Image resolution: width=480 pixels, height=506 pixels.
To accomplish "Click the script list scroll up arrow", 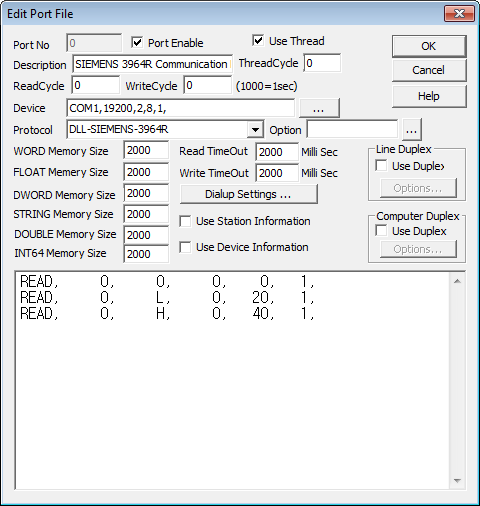I will pyautogui.click(x=457, y=281).
